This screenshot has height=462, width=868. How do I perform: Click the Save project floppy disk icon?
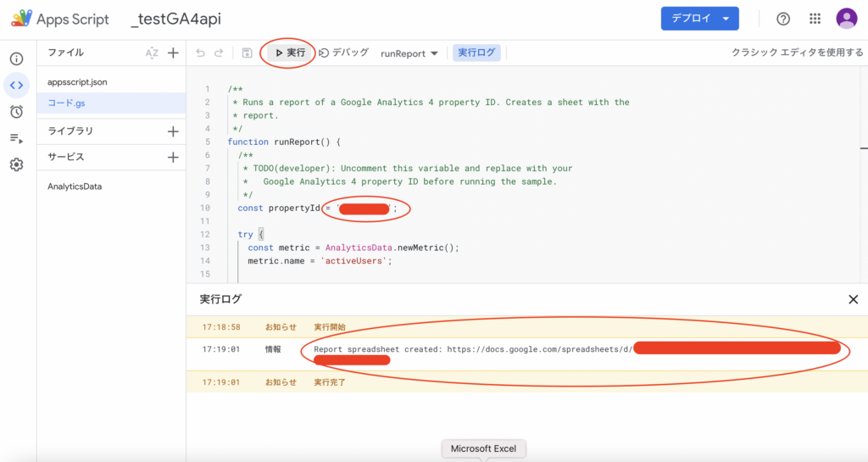[247, 53]
